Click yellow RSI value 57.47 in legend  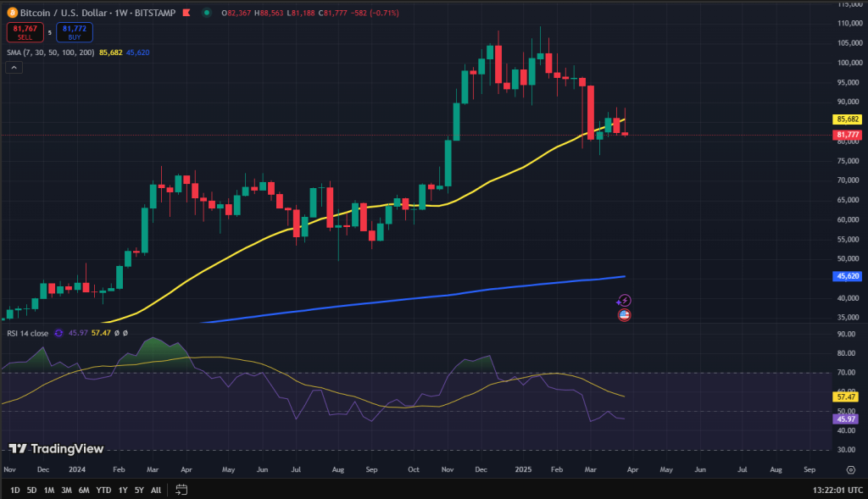(101, 333)
